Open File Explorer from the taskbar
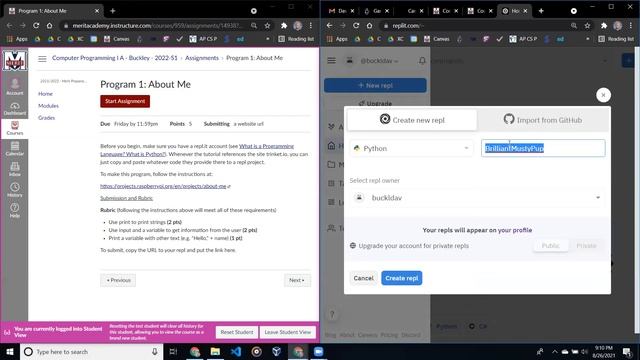This screenshot has width=640, height=360. click(x=215, y=351)
